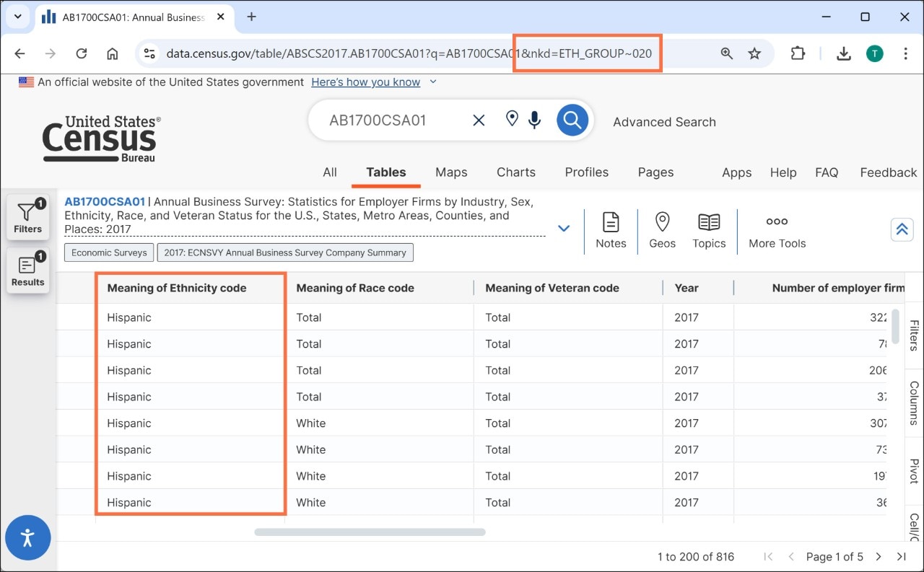Click the Economic Surveys tag button
Image resolution: width=924 pixels, height=572 pixels.
tap(109, 252)
